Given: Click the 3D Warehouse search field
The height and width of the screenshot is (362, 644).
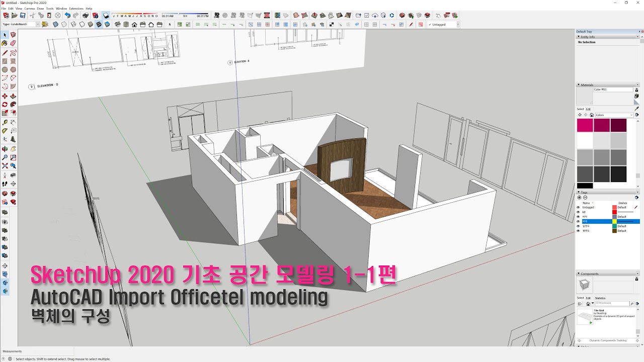Looking at the screenshot, I should pos(612,304).
